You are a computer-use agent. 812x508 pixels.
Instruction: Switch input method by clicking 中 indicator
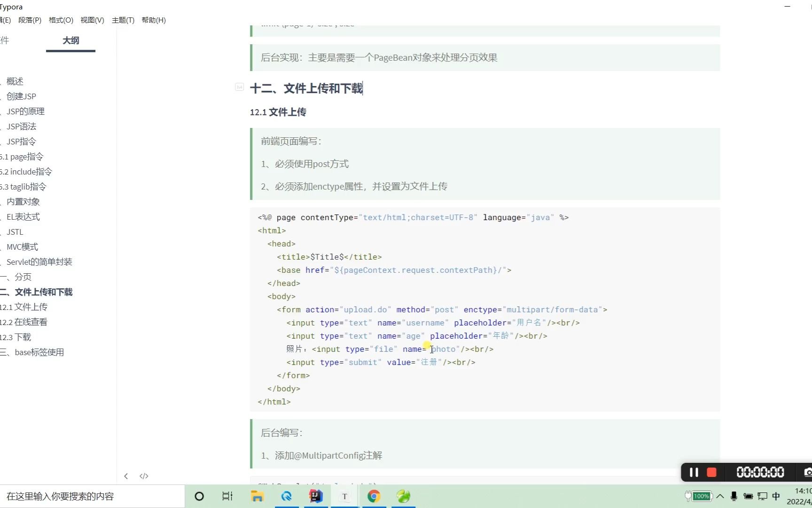point(776,496)
